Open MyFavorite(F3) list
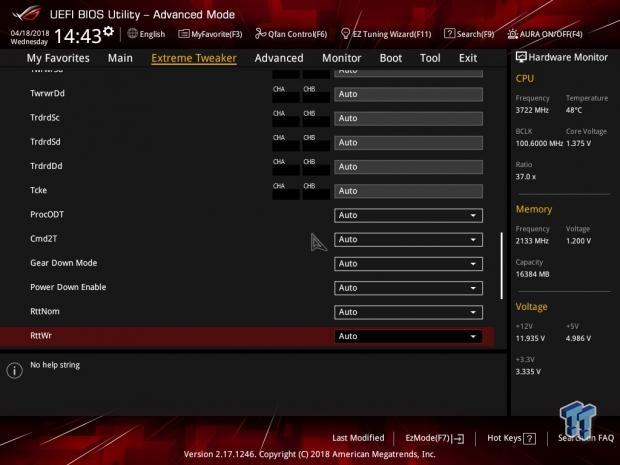Screen dimensions: 620x465 click(210, 34)
